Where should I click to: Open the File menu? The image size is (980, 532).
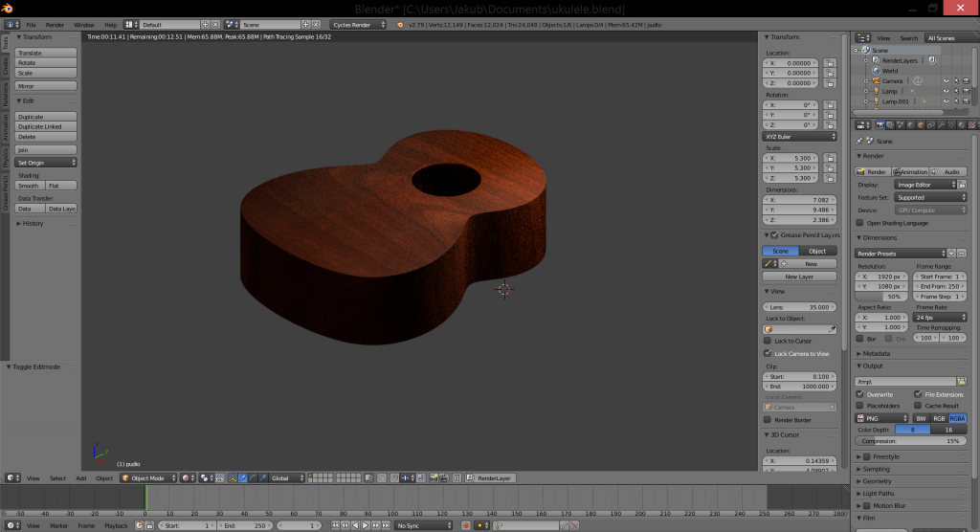[31, 25]
